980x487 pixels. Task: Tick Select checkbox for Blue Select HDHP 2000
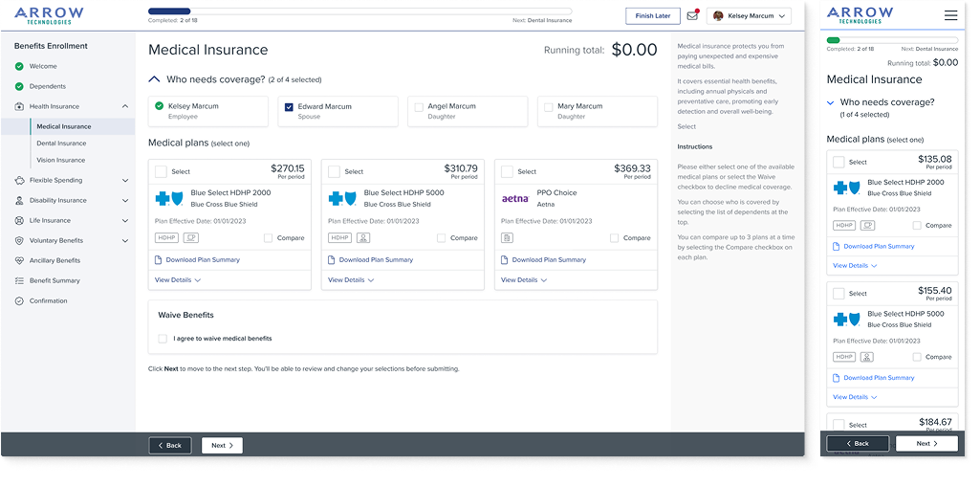(161, 171)
